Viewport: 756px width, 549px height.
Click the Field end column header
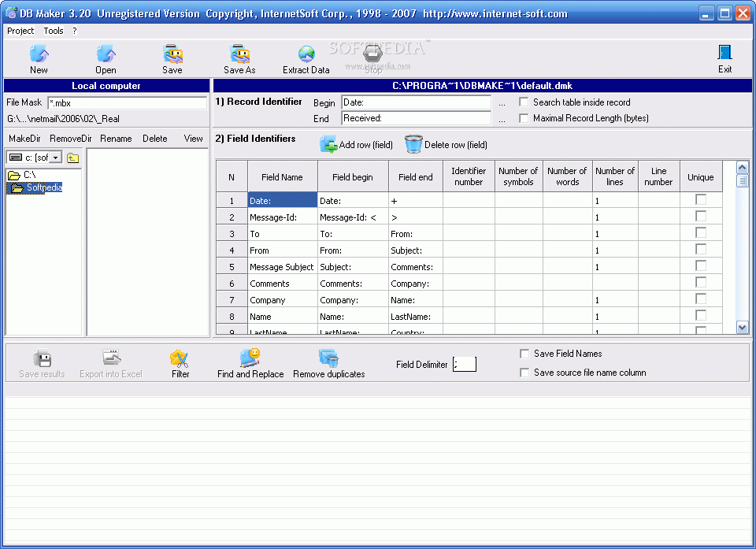coord(416,176)
